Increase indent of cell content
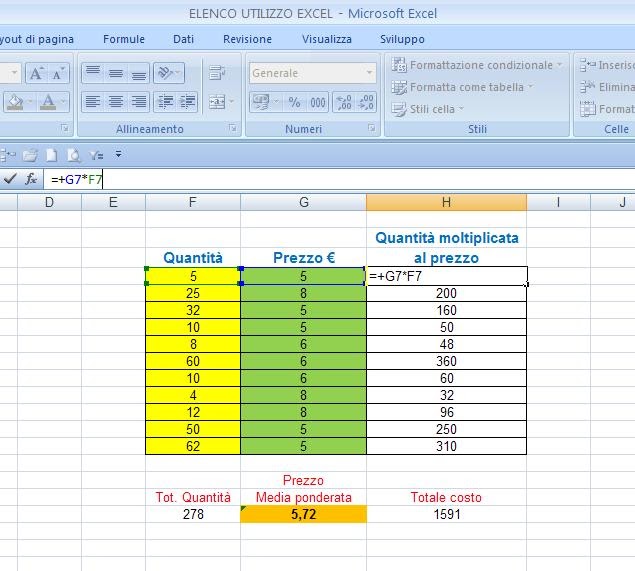 pos(188,102)
